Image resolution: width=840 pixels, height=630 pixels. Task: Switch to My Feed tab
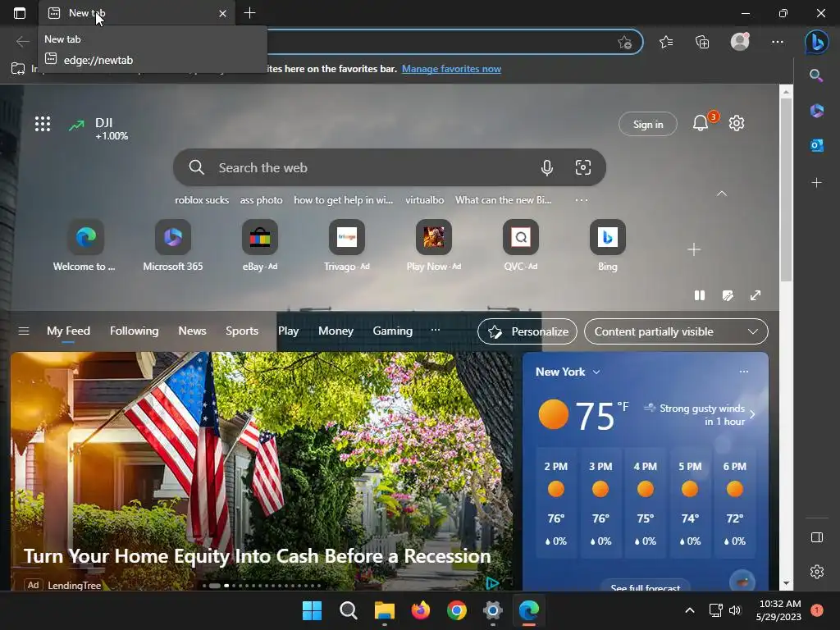pyautogui.click(x=68, y=331)
